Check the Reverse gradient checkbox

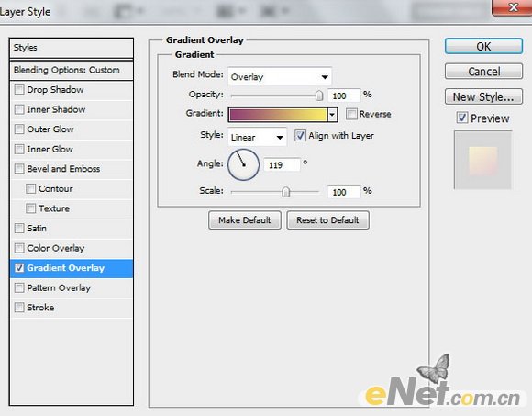tap(351, 114)
